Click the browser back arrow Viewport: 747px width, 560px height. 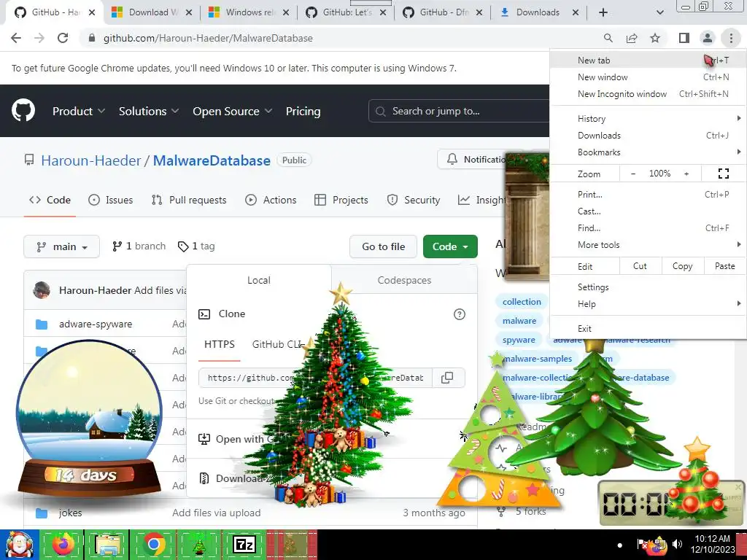(x=16, y=38)
